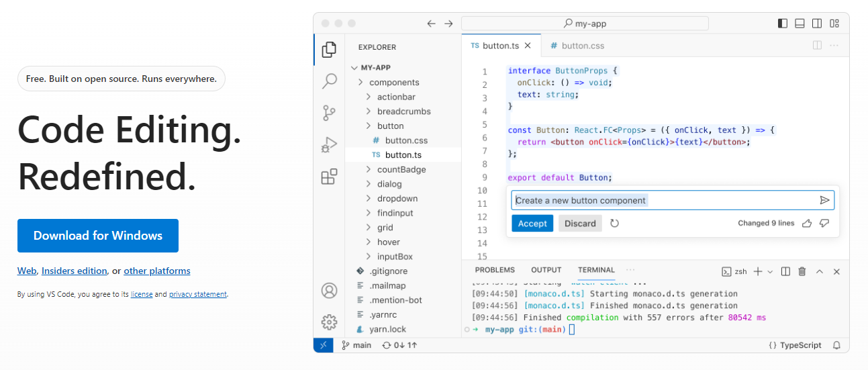This screenshot has height=370, width=868.
Task: Expand the button folder
Action: tap(369, 126)
